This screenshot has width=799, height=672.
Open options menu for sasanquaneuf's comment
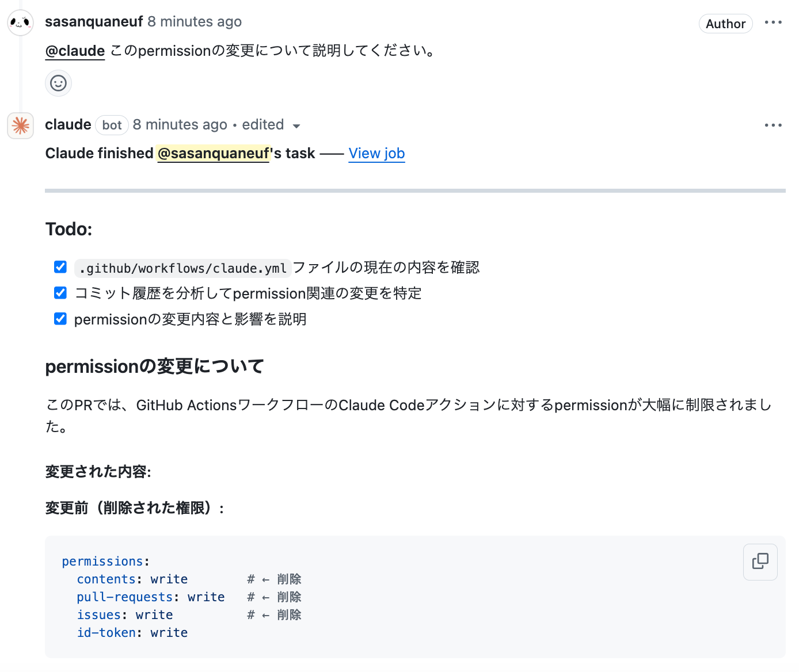pyautogui.click(x=773, y=22)
